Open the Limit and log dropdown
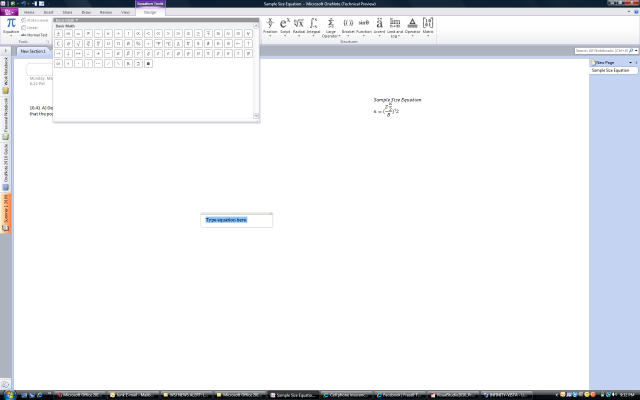 click(395, 27)
